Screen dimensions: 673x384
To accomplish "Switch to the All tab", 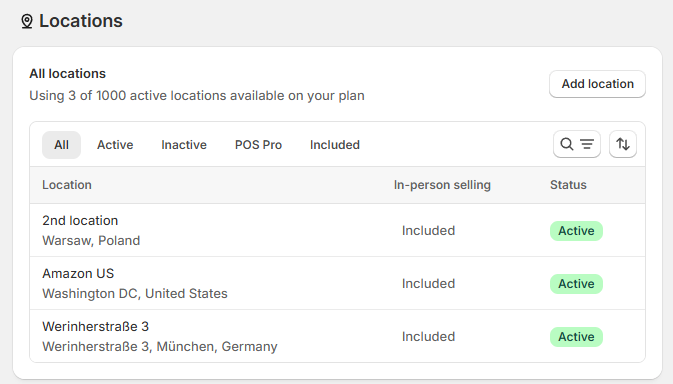I will point(61,145).
